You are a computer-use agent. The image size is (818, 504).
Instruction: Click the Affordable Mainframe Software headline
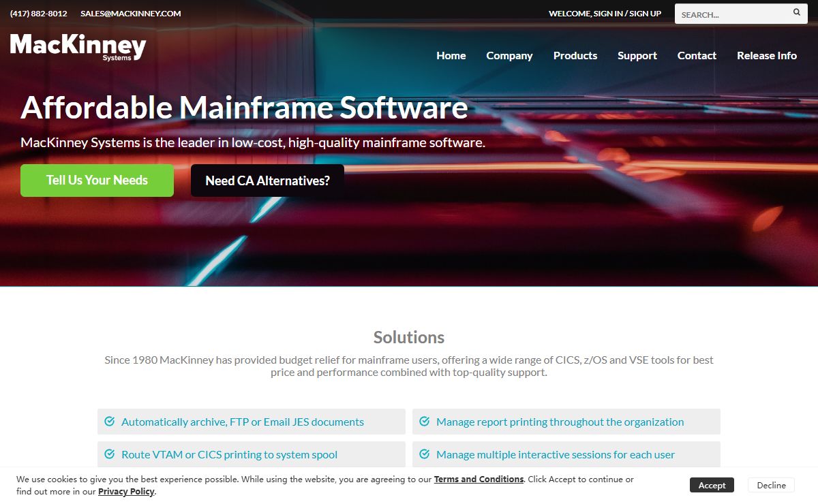click(244, 108)
